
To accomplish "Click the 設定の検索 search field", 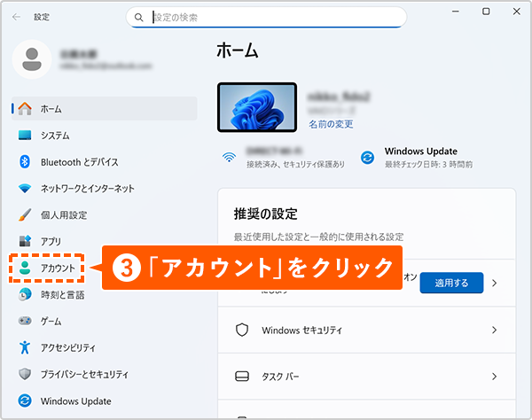I will click(275, 17).
